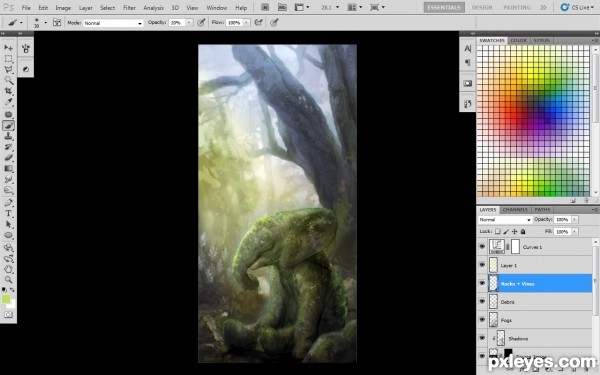600x375 pixels.
Task: Switch to the Channels tab
Action: [515, 210]
